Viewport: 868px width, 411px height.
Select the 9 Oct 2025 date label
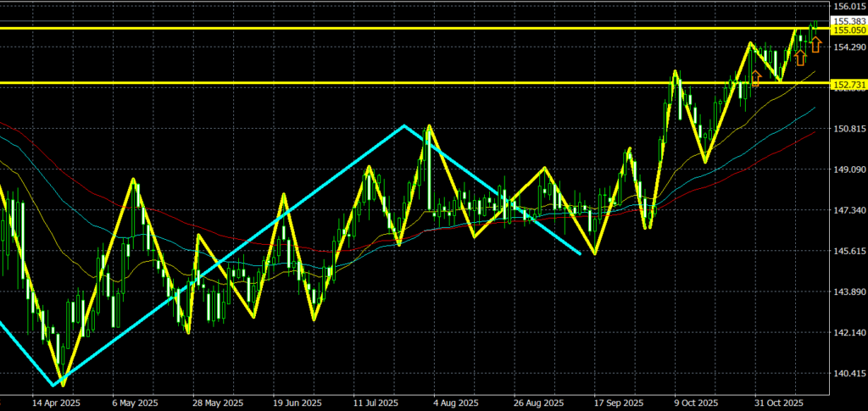point(697,403)
